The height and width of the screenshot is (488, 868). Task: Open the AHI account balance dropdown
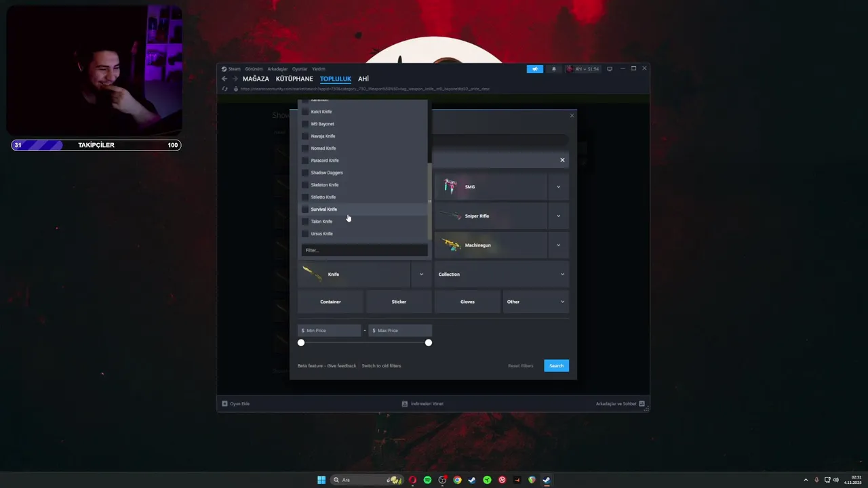click(583, 69)
